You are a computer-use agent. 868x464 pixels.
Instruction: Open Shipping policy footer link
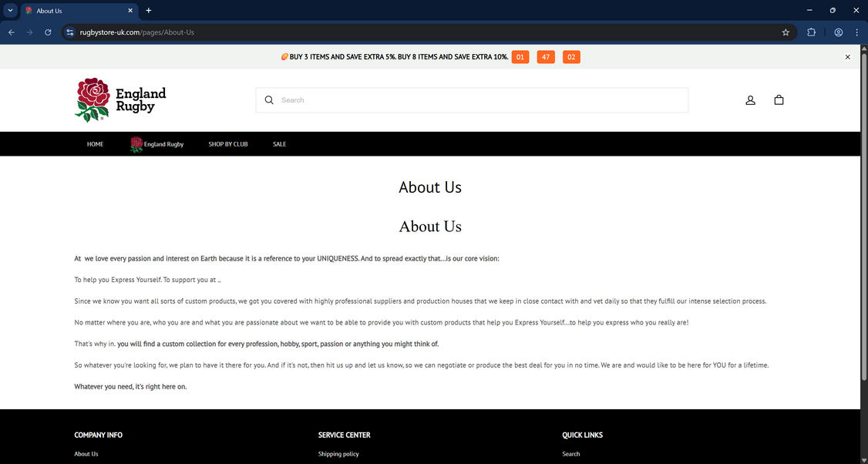point(338,454)
